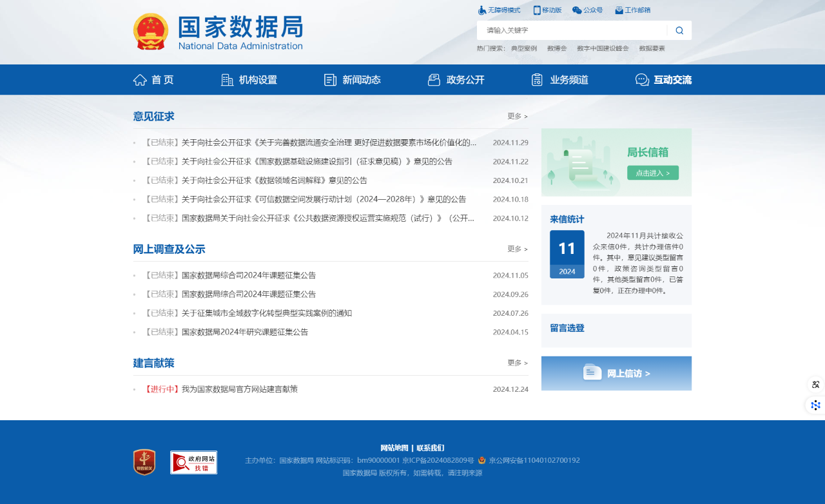Open the 机构设置 navigation menu

click(258, 80)
